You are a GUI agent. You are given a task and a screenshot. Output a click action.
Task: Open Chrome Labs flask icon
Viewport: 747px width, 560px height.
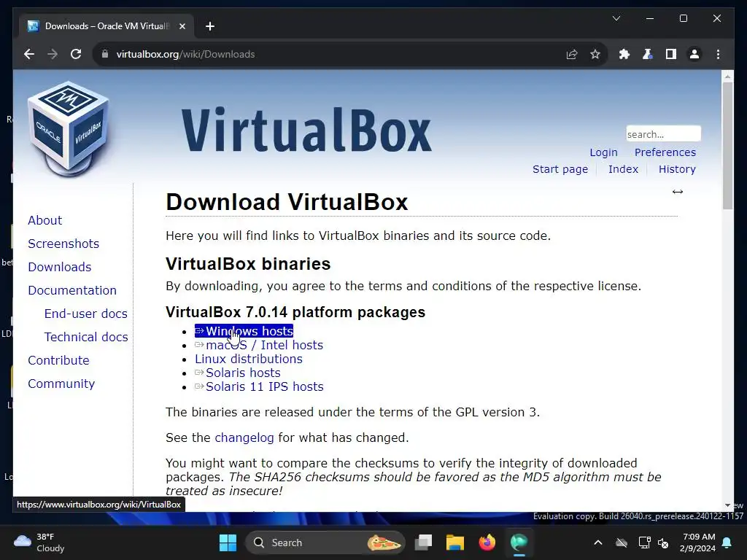point(648,54)
